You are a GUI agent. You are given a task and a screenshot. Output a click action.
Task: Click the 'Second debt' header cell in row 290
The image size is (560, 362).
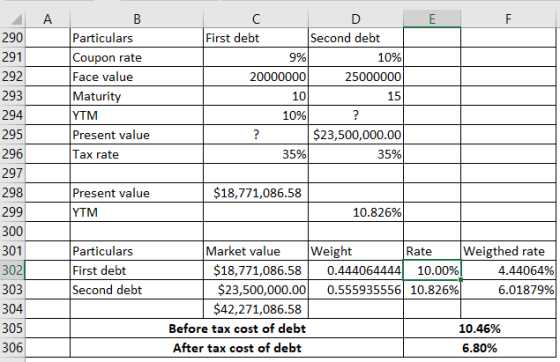356,37
